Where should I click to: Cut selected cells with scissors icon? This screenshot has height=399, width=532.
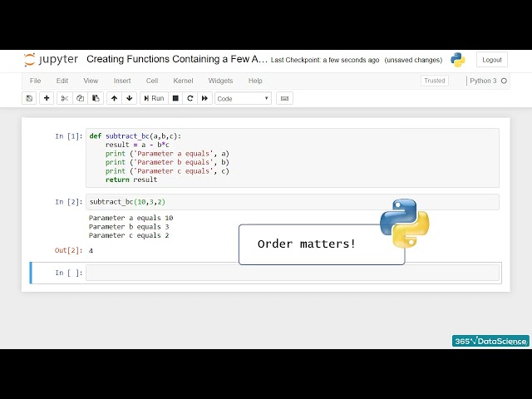[x=65, y=98]
